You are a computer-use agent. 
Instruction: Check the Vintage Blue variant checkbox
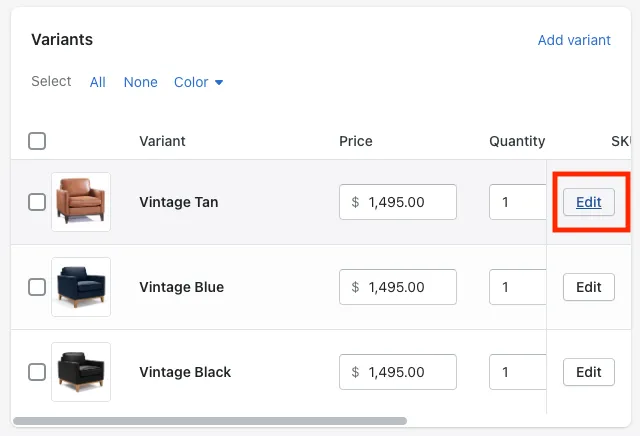pos(37,287)
